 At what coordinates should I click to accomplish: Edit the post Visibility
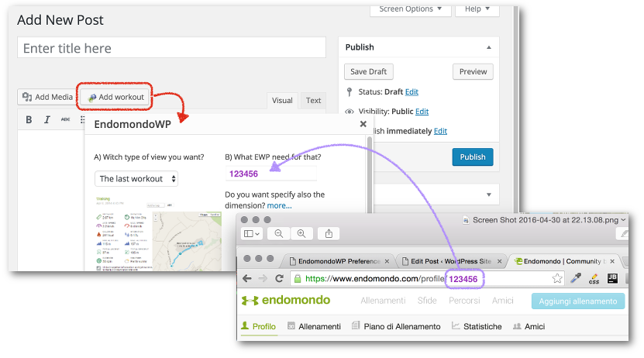422,112
